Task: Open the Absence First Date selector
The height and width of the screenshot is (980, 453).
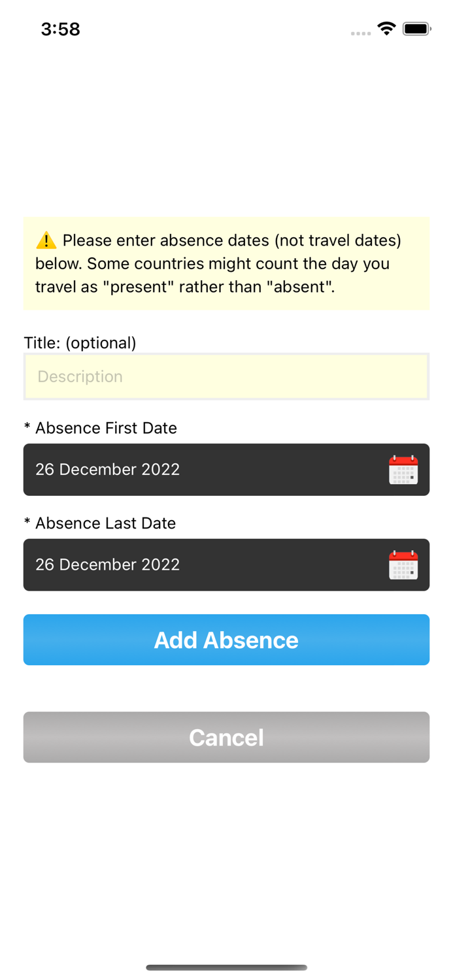Action: pyautogui.click(x=226, y=469)
